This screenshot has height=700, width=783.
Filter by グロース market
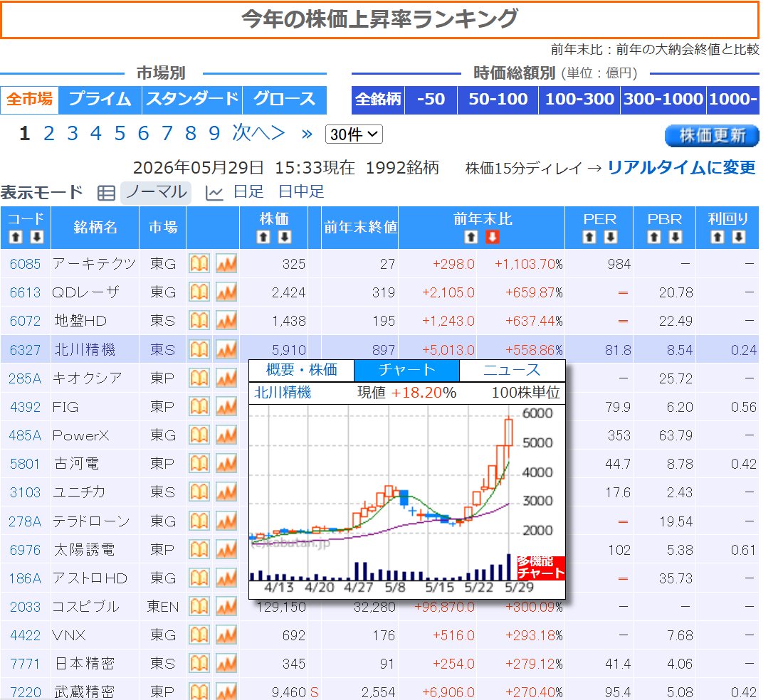(285, 100)
